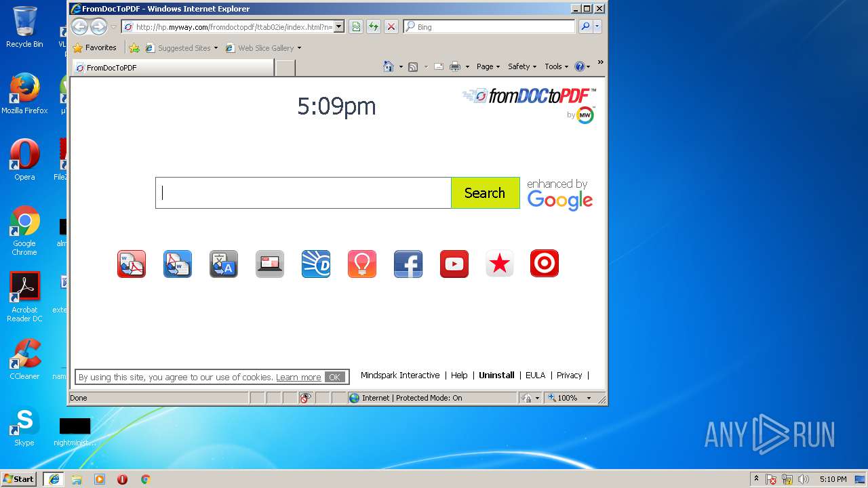Click the Add to Favorites Bar star icon
This screenshot has width=868, height=488.
click(134, 48)
